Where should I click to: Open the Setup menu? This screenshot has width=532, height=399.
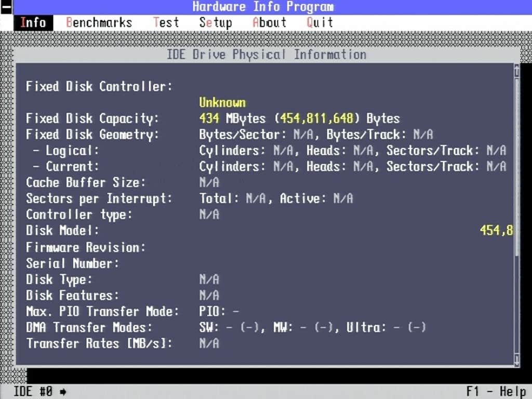tap(216, 23)
